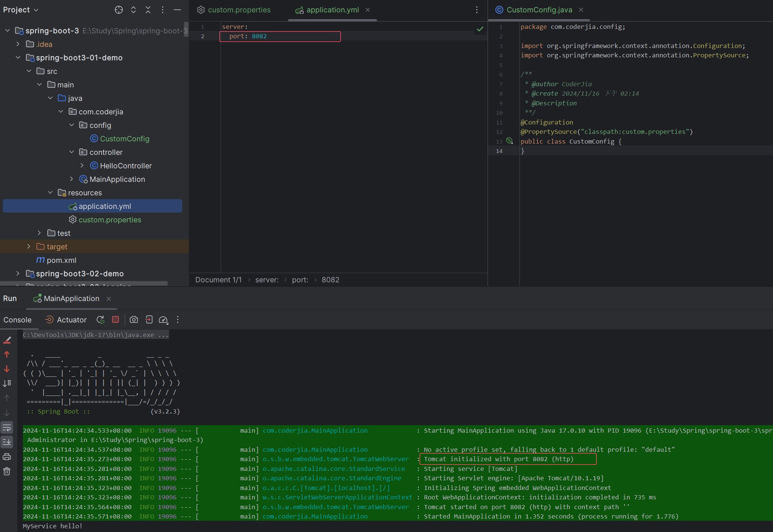Select application.yml in project tree
Viewport: 773px width, 532px height.
coord(92,206)
